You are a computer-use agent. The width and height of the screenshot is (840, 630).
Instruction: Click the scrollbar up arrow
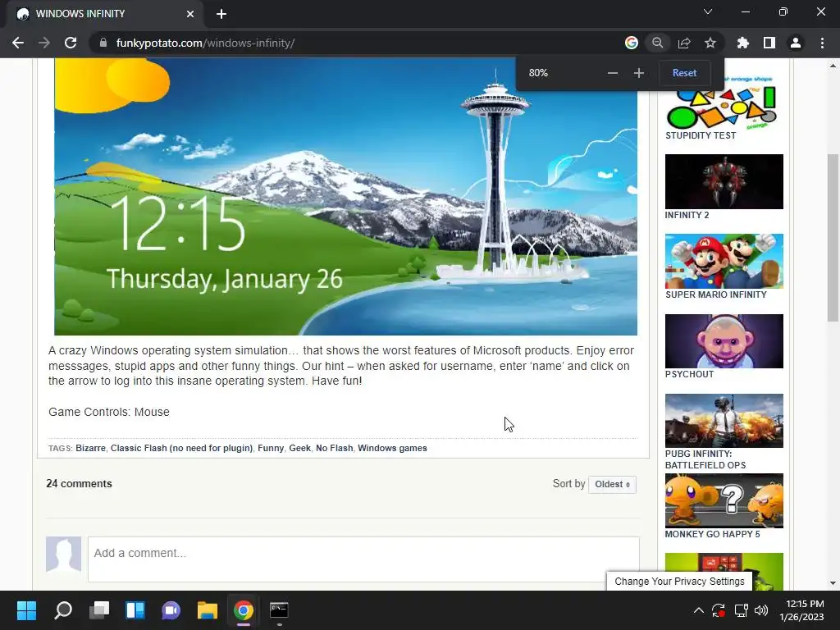(833, 66)
